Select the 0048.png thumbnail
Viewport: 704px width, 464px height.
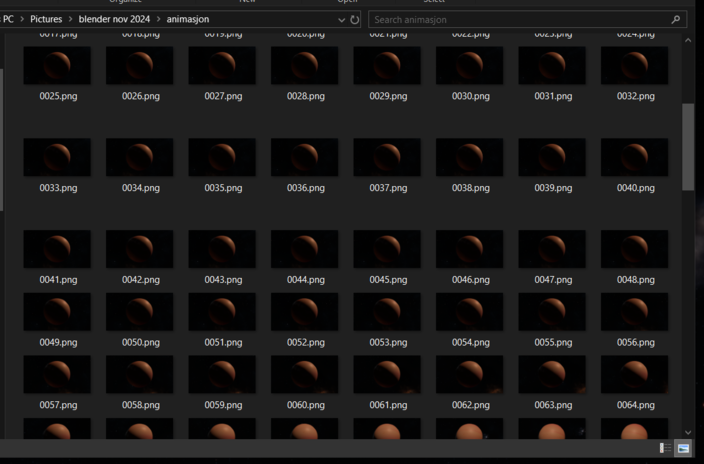click(635, 251)
